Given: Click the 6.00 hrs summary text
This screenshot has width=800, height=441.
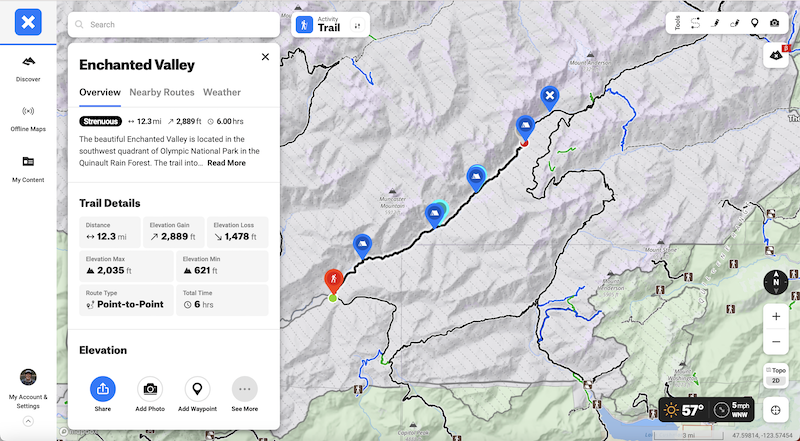Looking at the screenshot, I should click(x=226, y=121).
